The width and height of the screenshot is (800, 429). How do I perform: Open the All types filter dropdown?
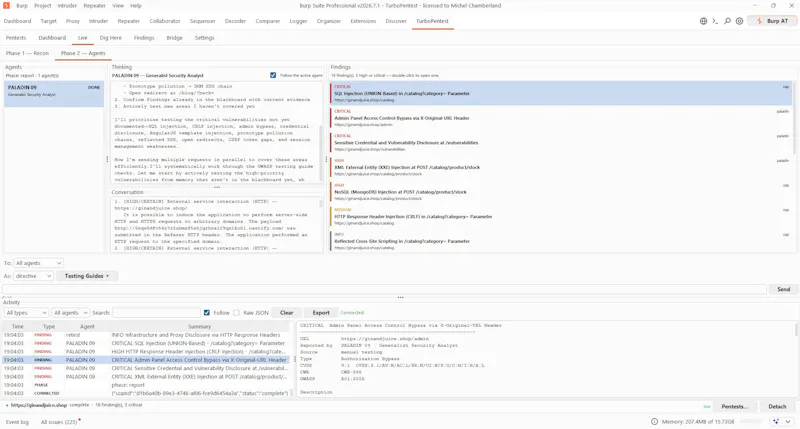coord(26,313)
